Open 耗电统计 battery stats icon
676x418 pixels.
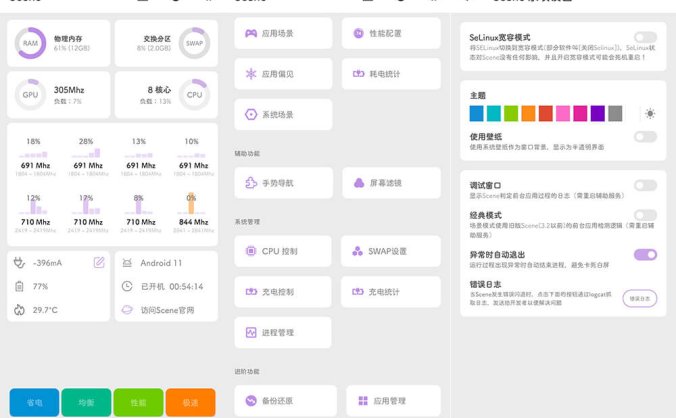click(358, 74)
